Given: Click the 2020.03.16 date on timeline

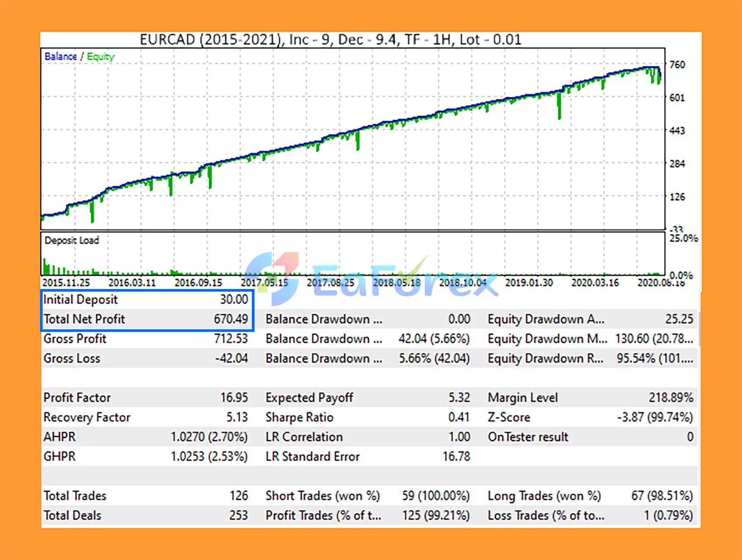Looking at the screenshot, I should tap(595, 282).
